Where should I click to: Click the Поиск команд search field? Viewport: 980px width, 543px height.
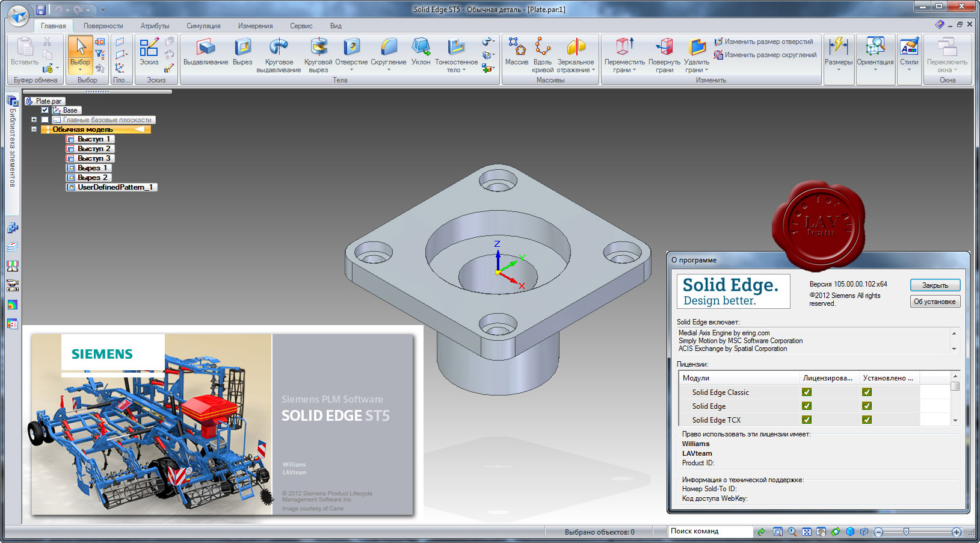710,532
